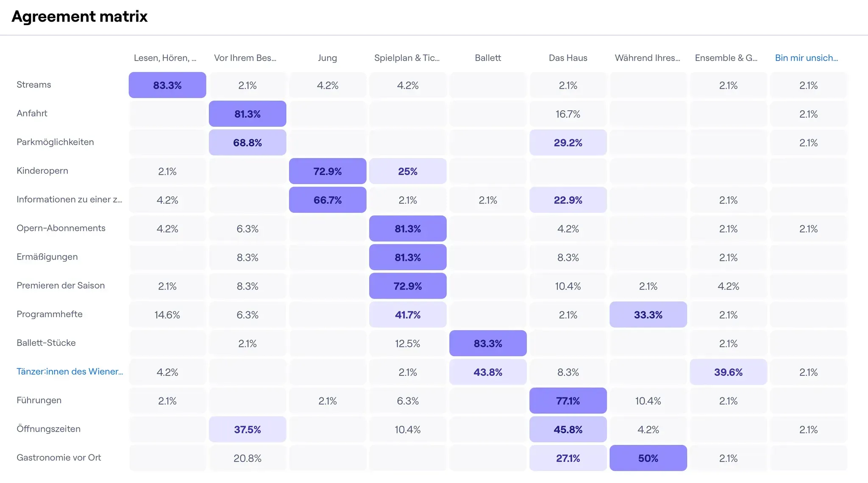This screenshot has width=868, height=483.
Task: Click the "Premieren der Saison" row label
Action: 61,285
